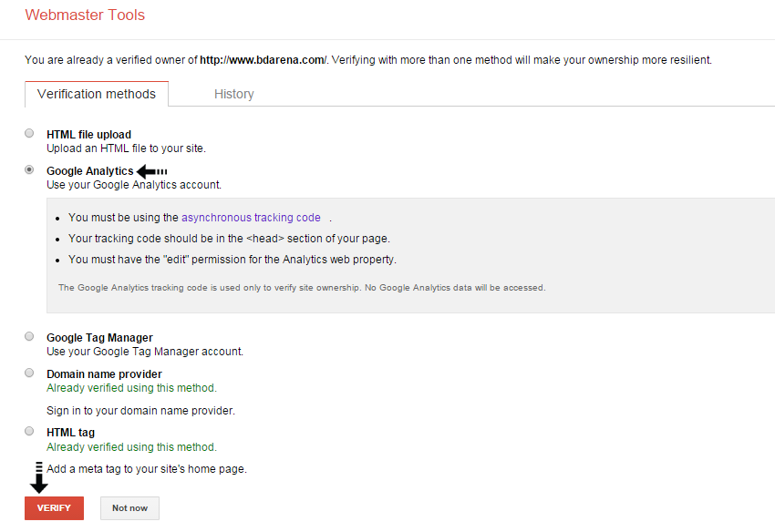Click the left arrow beside Google Analytics
775x532 pixels.
point(151,171)
